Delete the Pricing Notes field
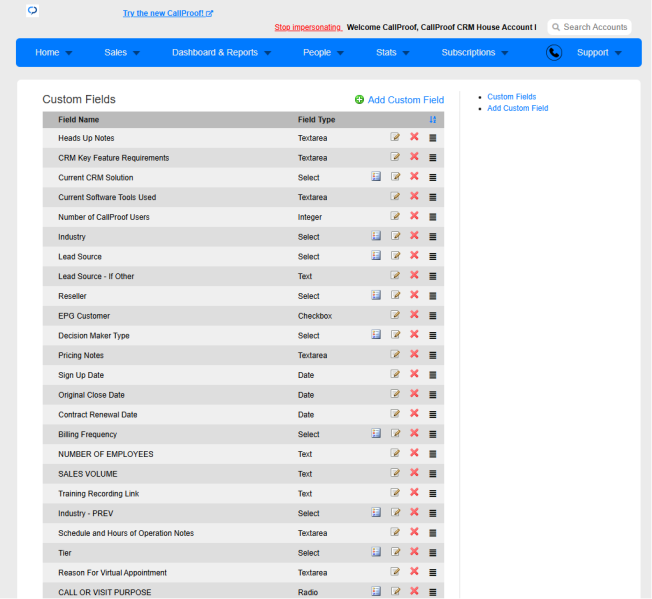Screen dimensions: 652x599 pyautogui.click(x=414, y=354)
